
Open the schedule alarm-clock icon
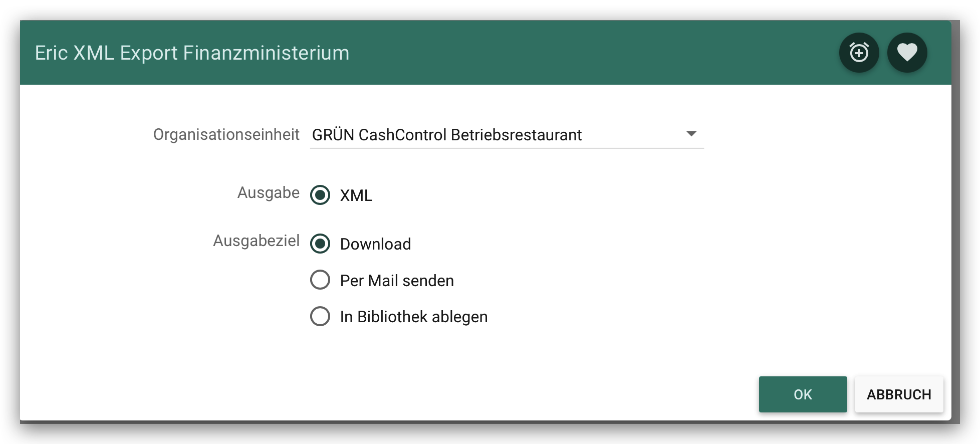(x=859, y=53)
